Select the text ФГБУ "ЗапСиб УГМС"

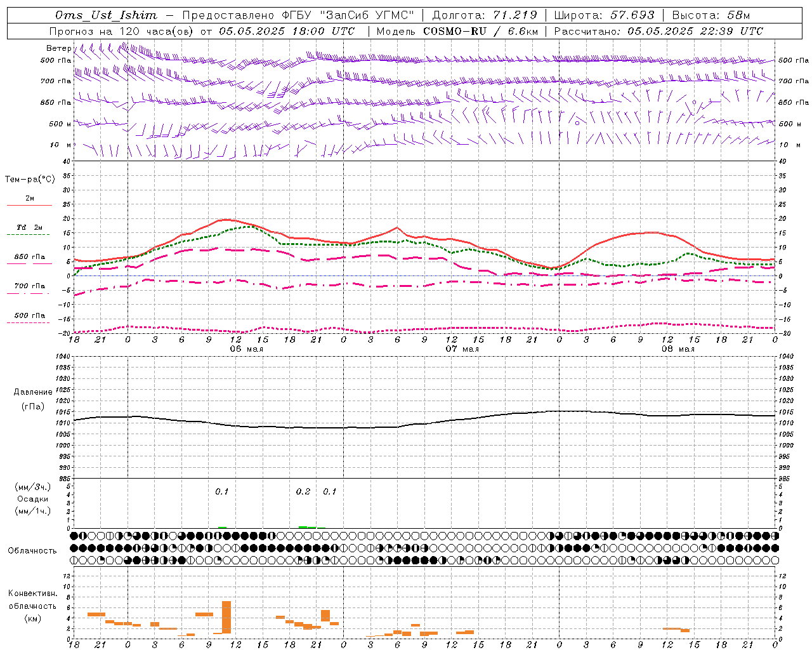pos(348,15)
